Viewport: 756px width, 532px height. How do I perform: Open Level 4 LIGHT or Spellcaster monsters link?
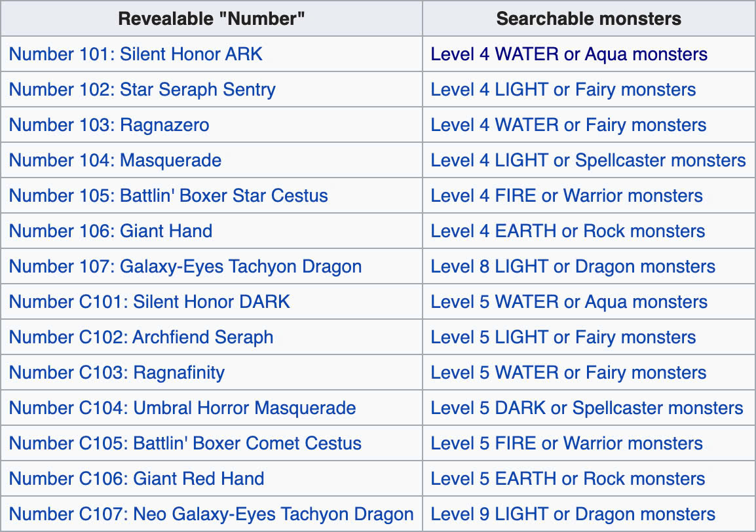(588, 160)
